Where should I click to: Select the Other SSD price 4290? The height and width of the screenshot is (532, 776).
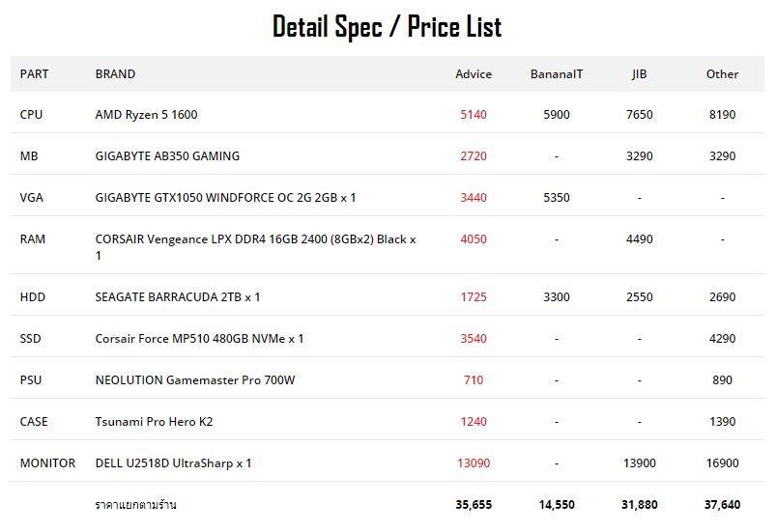click(723, 339)
